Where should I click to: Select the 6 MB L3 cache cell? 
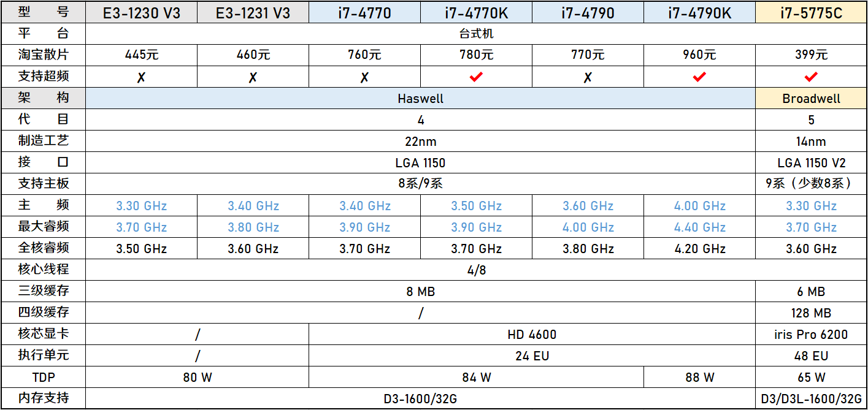coord(812,292)
